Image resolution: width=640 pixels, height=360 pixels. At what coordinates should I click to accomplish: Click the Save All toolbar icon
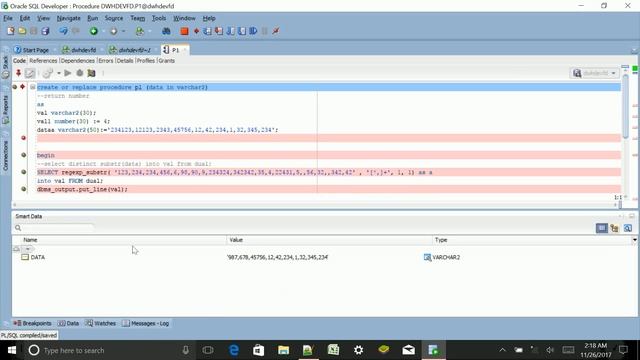[45, 31]
